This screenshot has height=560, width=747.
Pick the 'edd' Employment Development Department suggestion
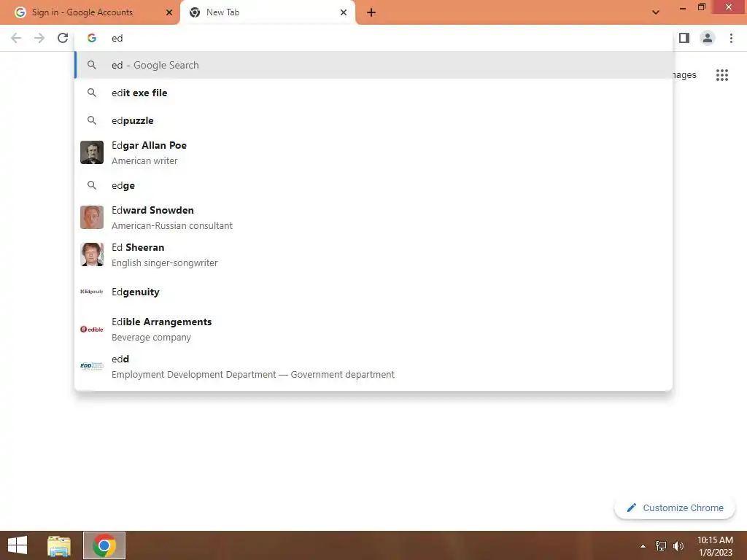point(374,366)
